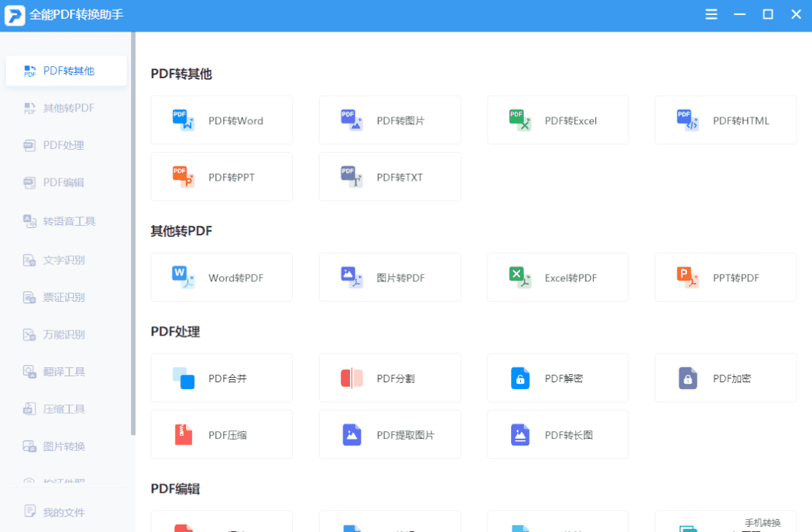The width and height of the screenshot is (812, 532).
Task: Select 转语音工具 in the sidebar
Action: [x=66, y=221]
